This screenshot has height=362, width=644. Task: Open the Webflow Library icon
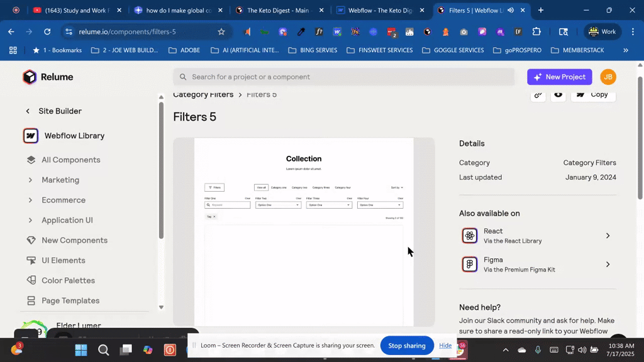(x=31, y=136)
